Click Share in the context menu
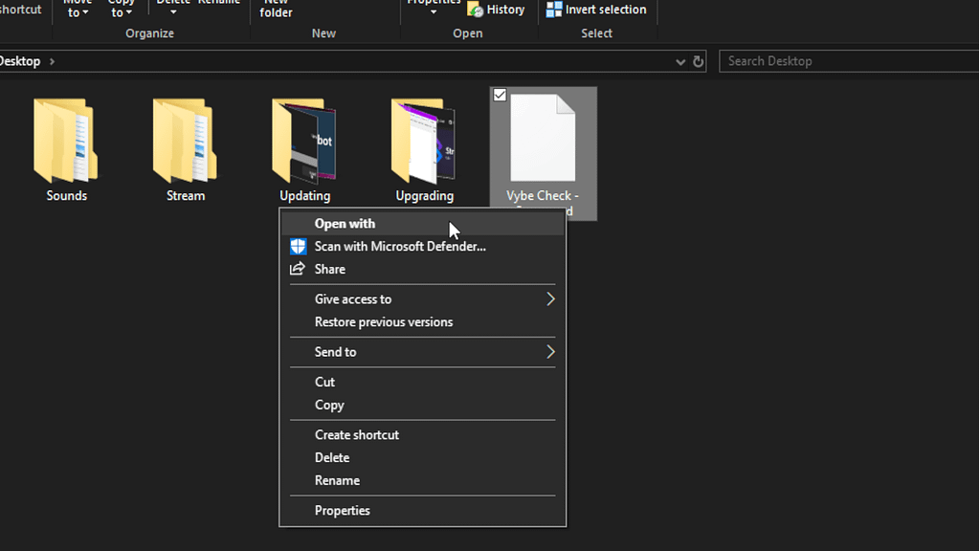This screenshot has width=980, height=551. click(330, 270)
